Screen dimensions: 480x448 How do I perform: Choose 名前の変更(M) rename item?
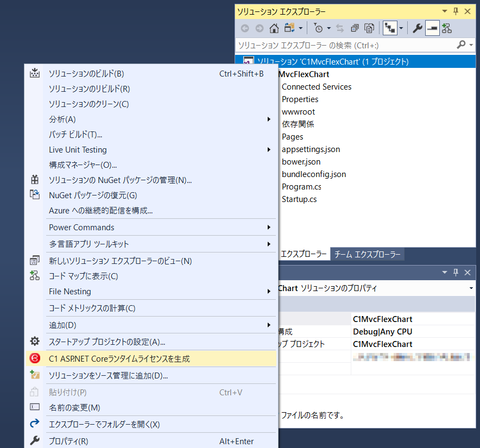[x=151, y=408]
